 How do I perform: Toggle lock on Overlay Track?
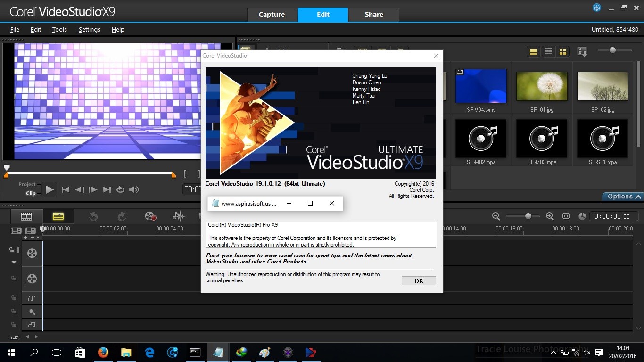click(x=14, y=279)
